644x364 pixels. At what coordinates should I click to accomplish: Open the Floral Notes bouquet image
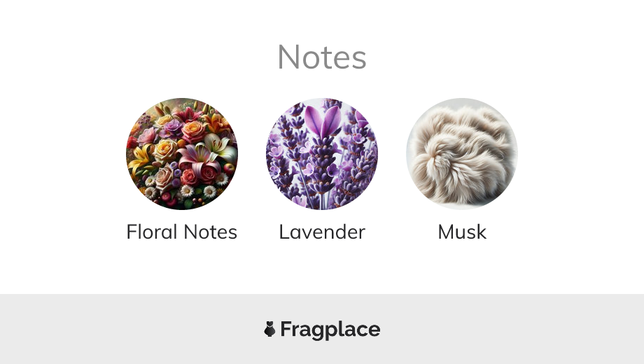182,154
